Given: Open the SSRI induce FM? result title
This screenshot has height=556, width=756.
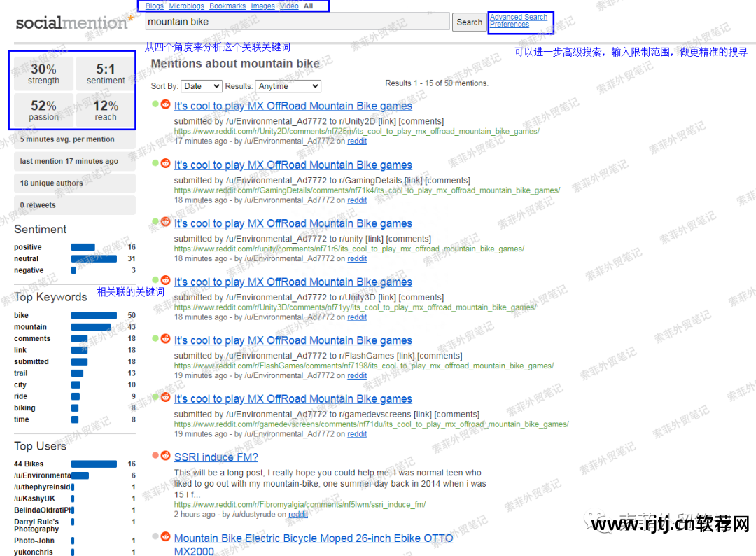Looking at the screenshot, I should (216, 457).
